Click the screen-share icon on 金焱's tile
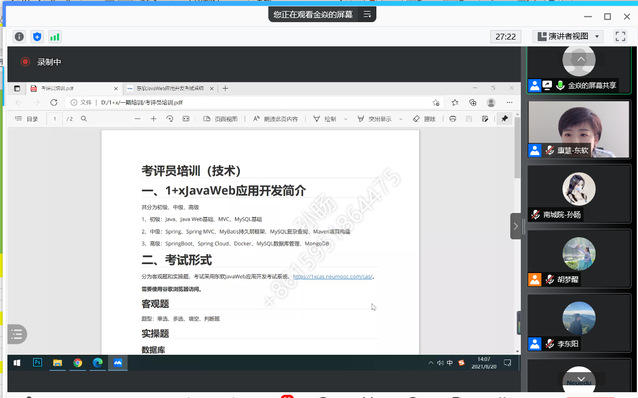 (x=547, y=85)
